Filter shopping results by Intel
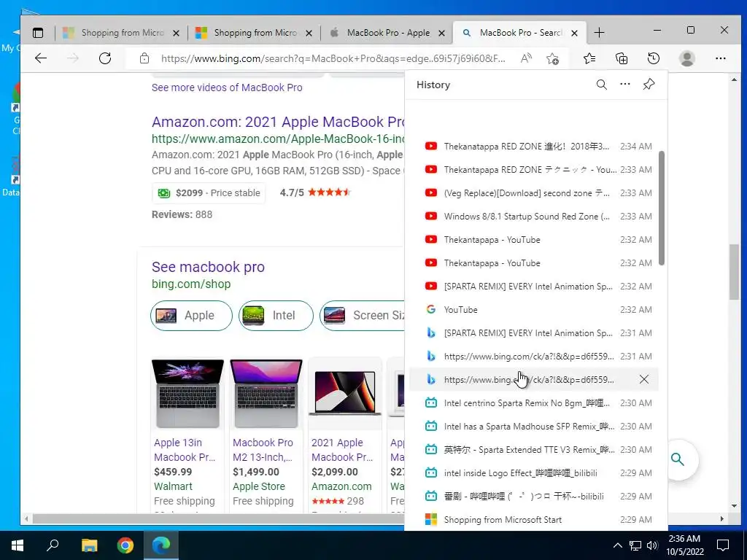Viewport: 747px width, 560px height. (x=276, y=315)
